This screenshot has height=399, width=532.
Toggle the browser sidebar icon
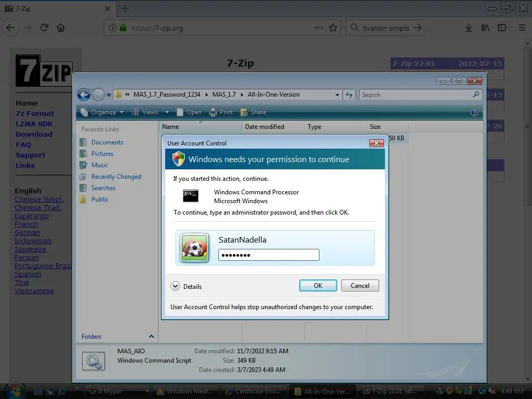coord(502,28)
